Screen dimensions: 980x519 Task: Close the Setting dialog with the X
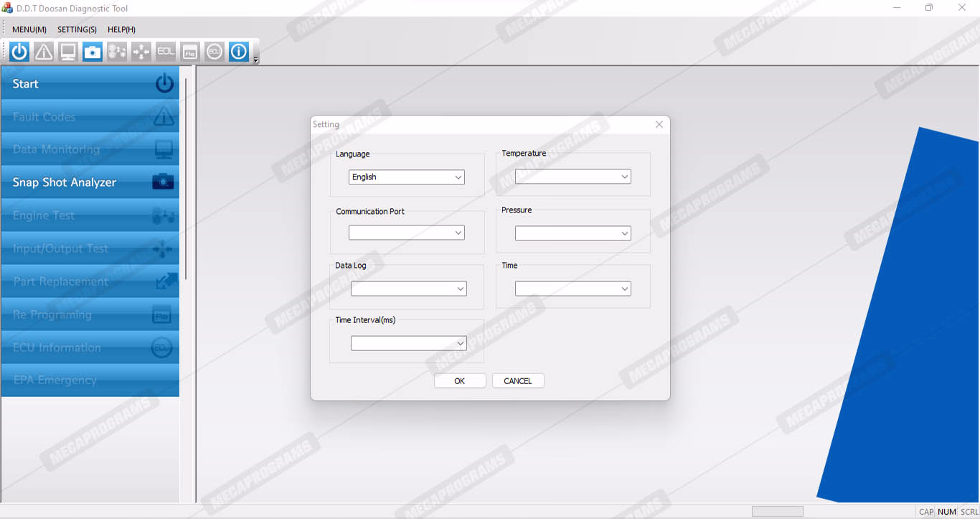pyautogui.click(x=659, y=124)
